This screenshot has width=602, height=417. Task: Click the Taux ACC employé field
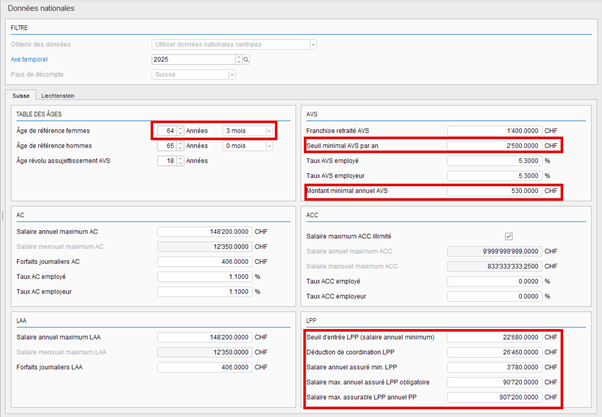pos(494,281)
